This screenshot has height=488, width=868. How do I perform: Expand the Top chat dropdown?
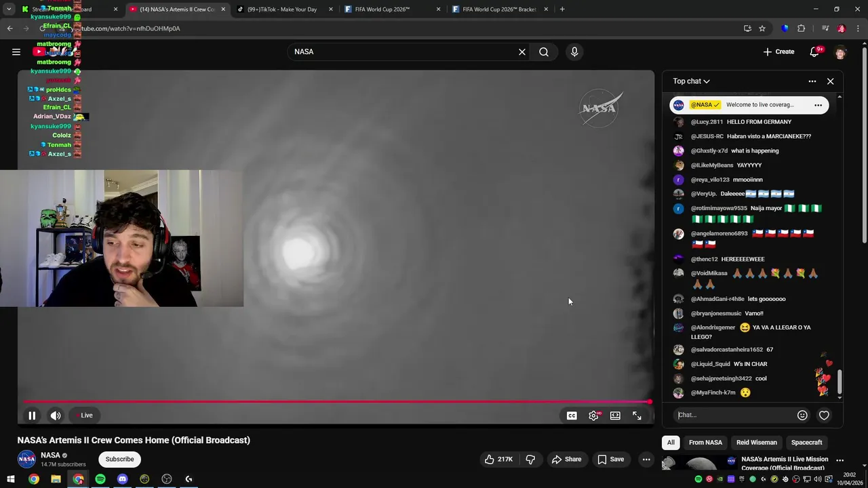[691, 81]
